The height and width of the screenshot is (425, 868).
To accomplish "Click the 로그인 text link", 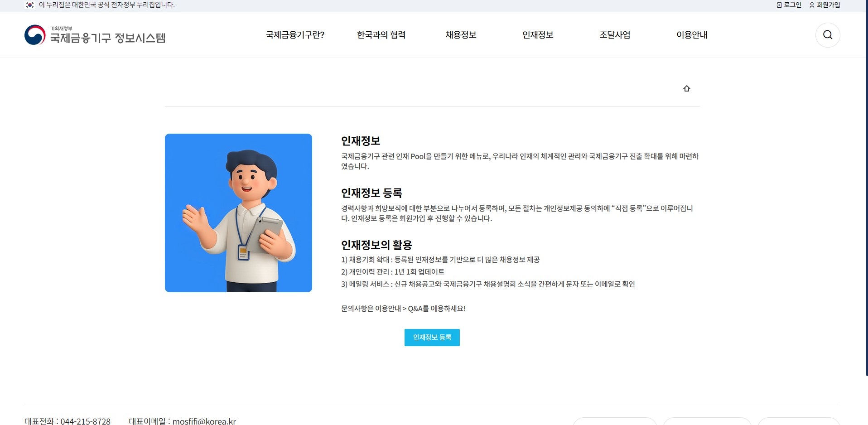I will coord(792,5).
